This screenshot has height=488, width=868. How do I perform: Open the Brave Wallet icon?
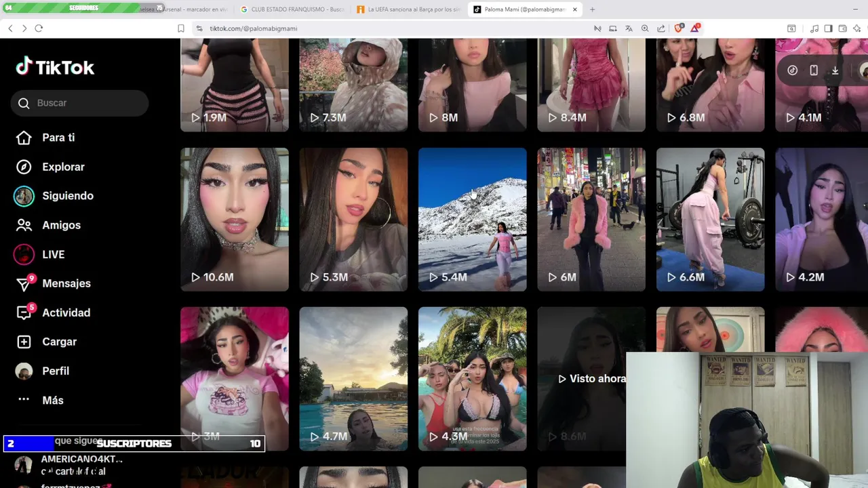pyautogui.click(x=842, y=28)
